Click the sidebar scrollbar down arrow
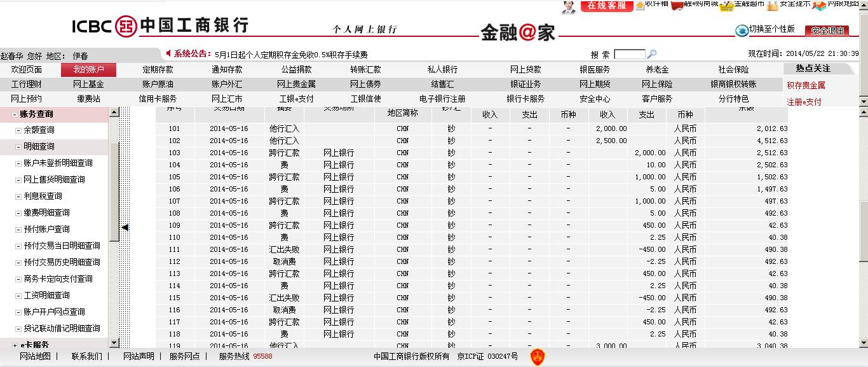 [x=114, y=342]
